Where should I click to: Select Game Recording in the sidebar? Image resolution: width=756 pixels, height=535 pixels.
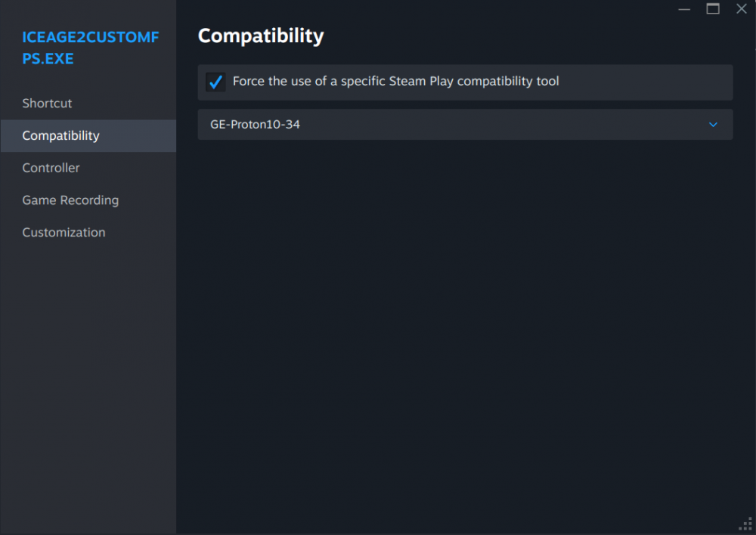click(x=70, y=200)
